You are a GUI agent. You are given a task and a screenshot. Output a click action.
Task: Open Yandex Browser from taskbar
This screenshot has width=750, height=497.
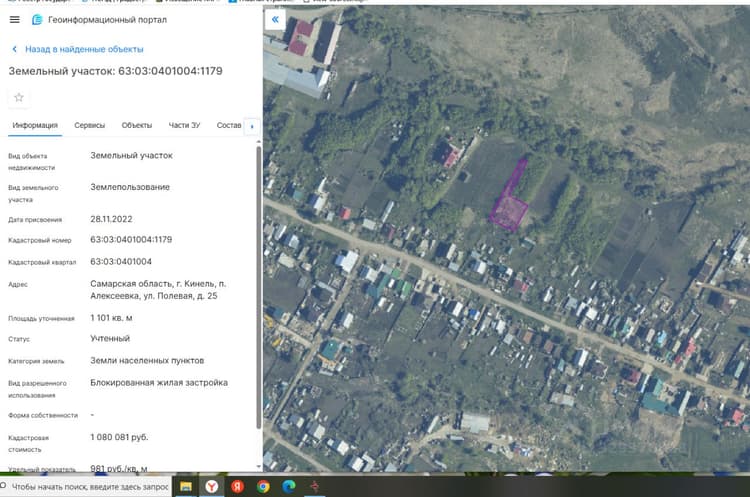(211, 487)
